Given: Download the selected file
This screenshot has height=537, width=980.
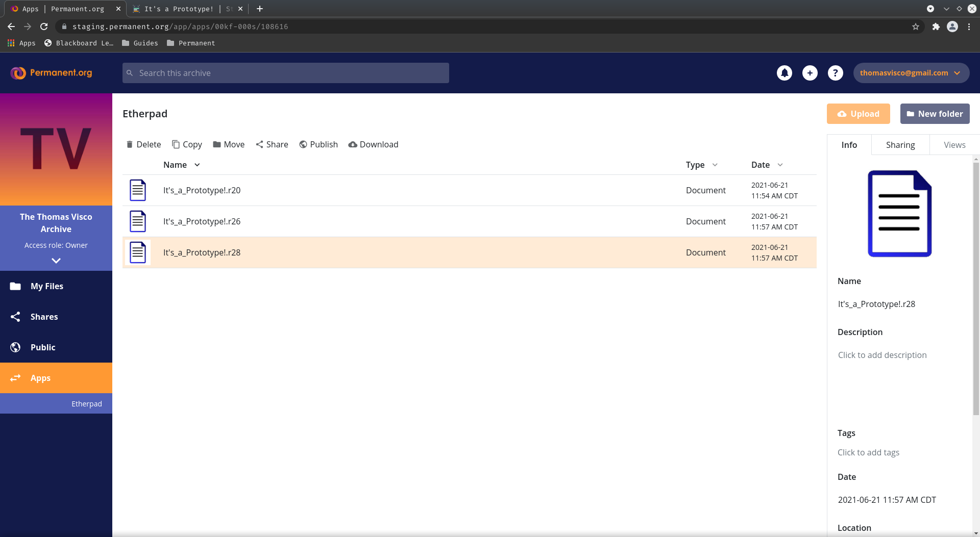Looking at the screenshot, I should (x=373, y=144).
